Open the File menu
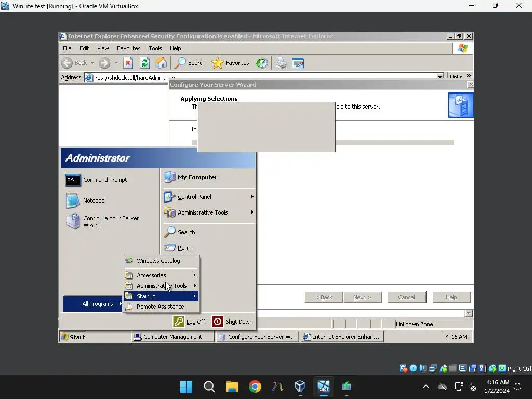Screen dimensions: 532x399 (67, 48)
